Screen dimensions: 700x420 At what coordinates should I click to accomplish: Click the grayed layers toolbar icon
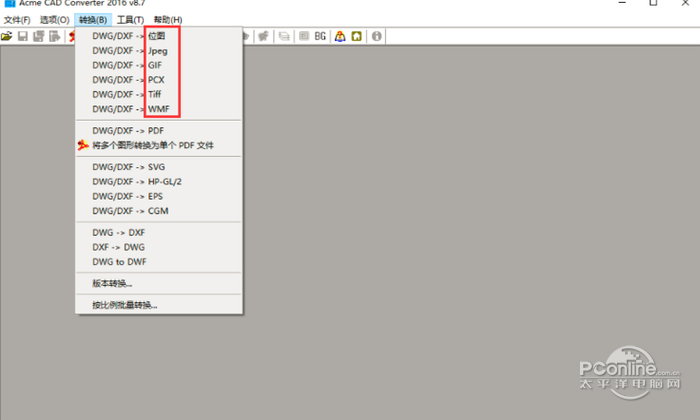284,36
